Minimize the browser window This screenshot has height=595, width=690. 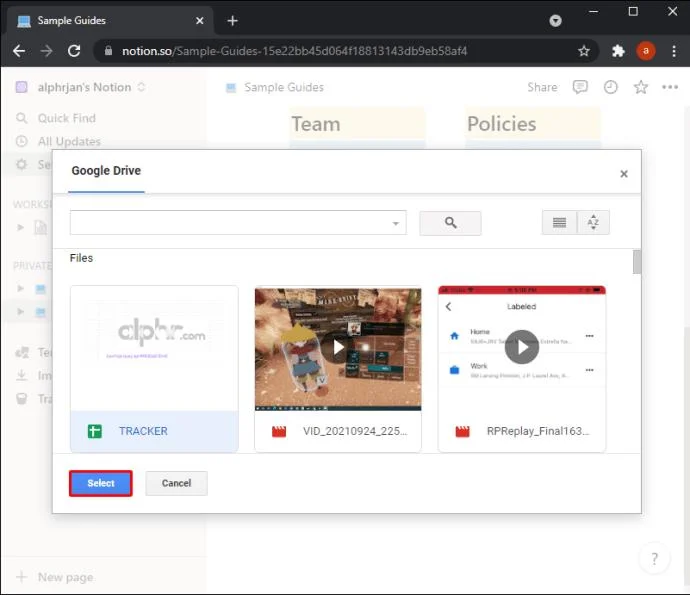[593, 11]
